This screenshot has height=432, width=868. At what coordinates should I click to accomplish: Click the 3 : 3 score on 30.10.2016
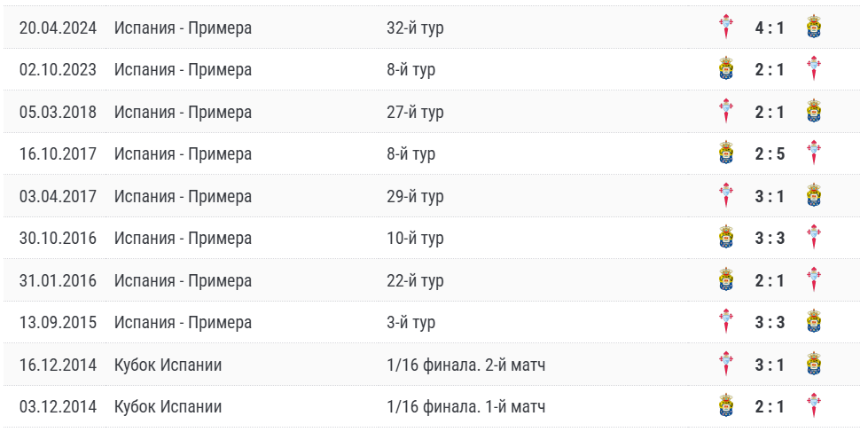click(x=770, y=238)
